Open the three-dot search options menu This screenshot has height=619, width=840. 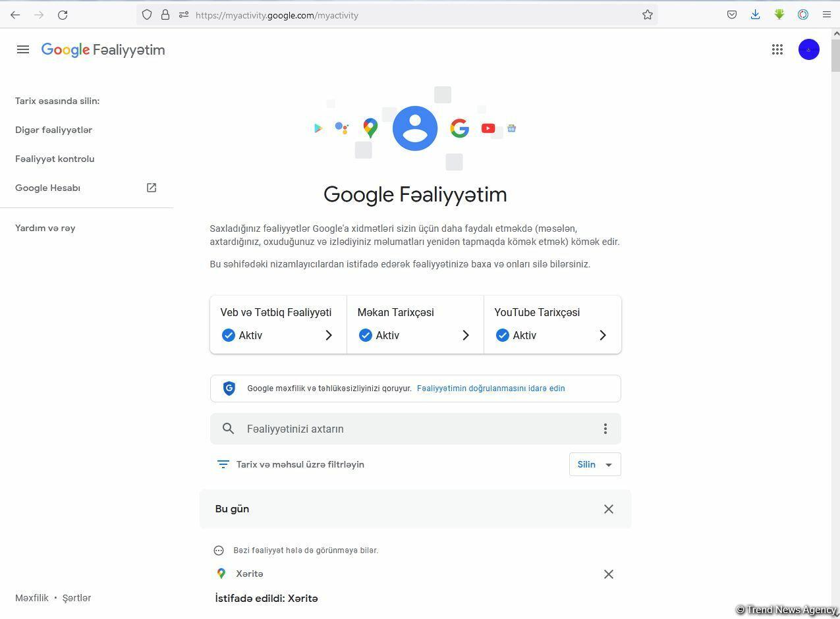(605, 429)
